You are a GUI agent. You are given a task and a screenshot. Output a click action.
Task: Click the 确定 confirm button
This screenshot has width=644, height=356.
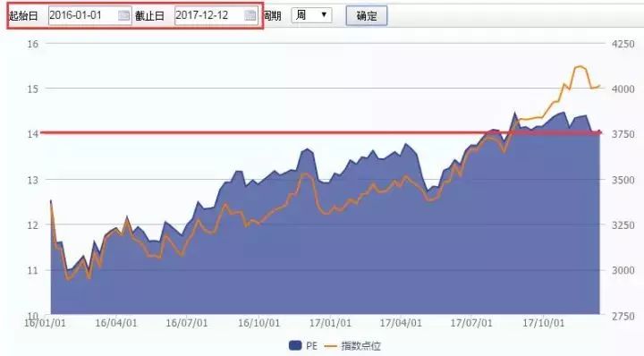367,16
